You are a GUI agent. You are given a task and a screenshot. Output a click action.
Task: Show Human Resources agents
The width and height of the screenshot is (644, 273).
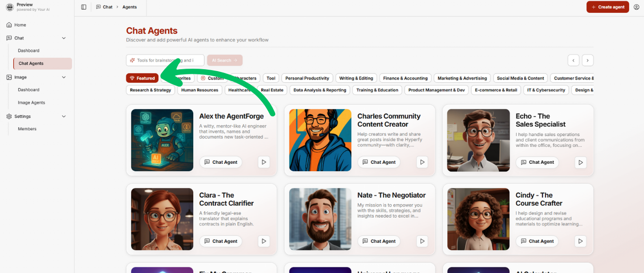pyautogui.click(x=200, y=90)
